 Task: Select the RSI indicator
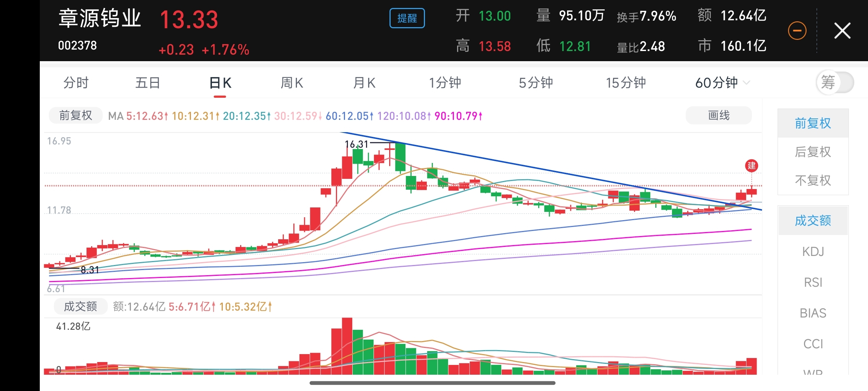813,282
